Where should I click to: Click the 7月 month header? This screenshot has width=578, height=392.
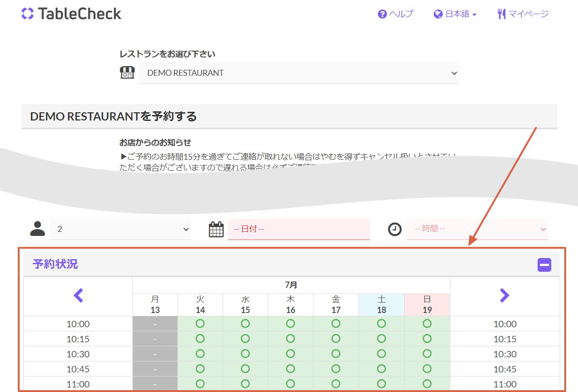pyautogui.click(x=291, y=285)
